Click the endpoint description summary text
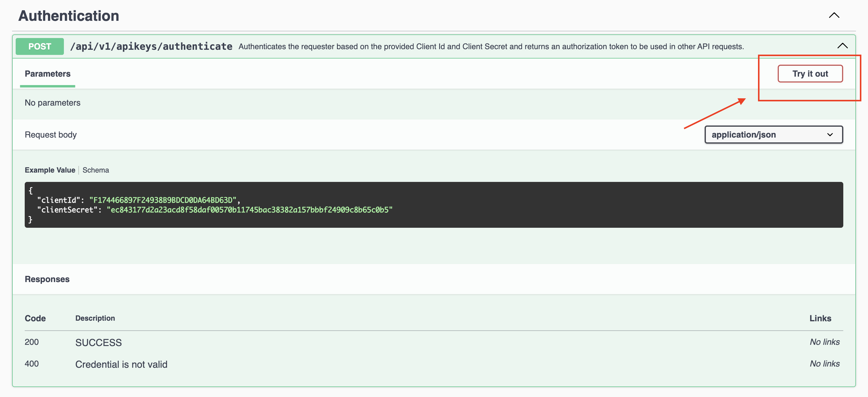 coord(491,46)
